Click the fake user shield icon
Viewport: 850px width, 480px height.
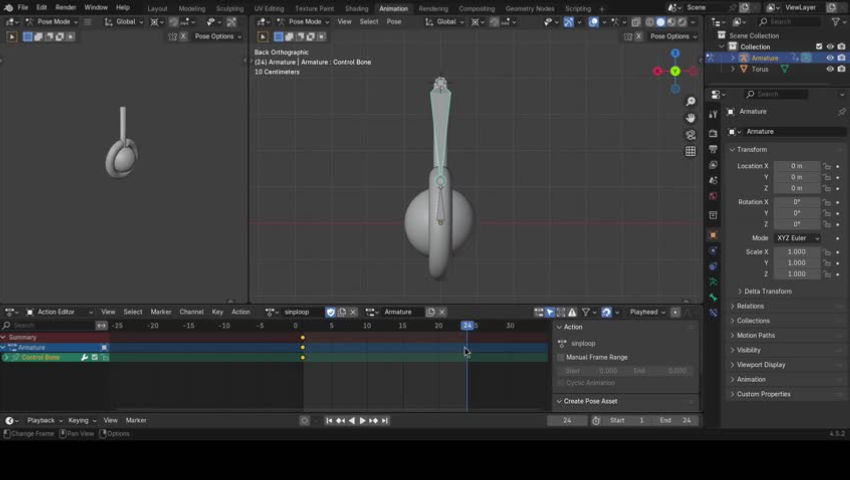(331, 312)
